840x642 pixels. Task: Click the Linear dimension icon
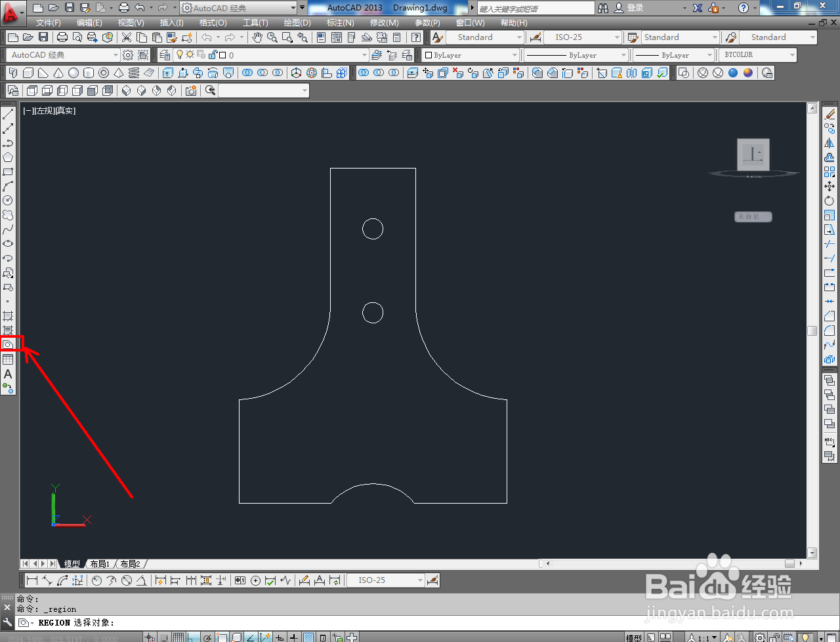click(31, 580)
